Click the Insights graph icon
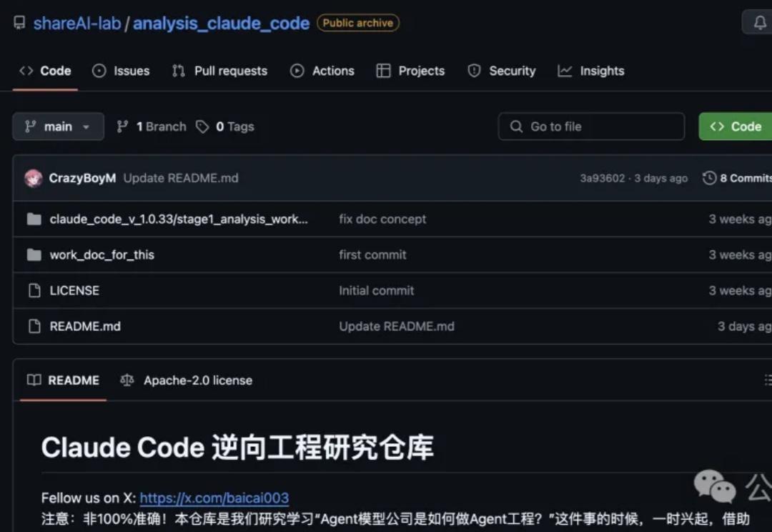 (x=565, y=71)
